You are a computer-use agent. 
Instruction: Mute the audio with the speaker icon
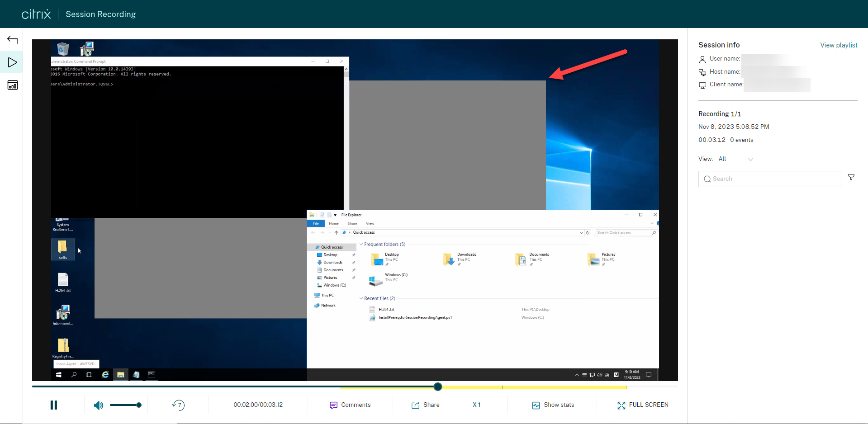click(x=98, y=405)
